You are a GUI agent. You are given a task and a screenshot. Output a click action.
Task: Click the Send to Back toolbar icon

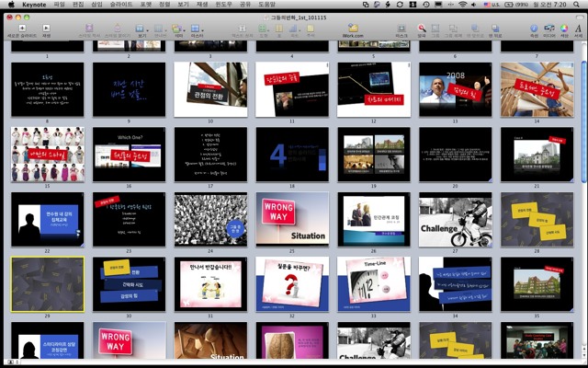click(495, 29)
